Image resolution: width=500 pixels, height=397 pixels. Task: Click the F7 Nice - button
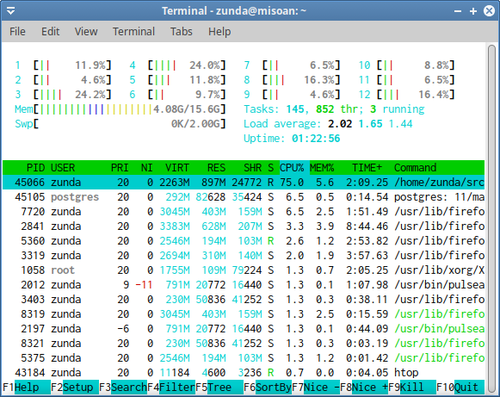pyautogui.click(x=316, y=387)
